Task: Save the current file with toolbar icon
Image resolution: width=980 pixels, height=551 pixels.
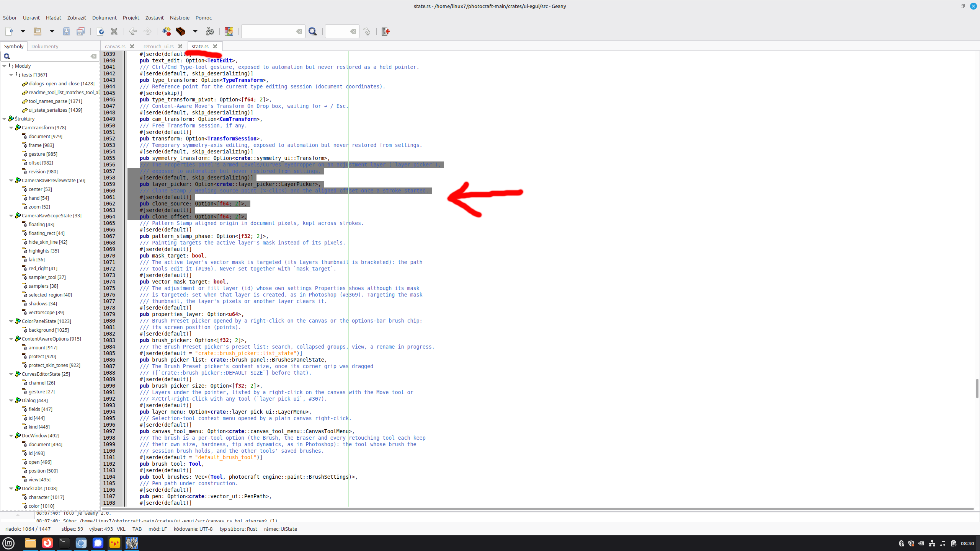Action: tap(67, 31)
